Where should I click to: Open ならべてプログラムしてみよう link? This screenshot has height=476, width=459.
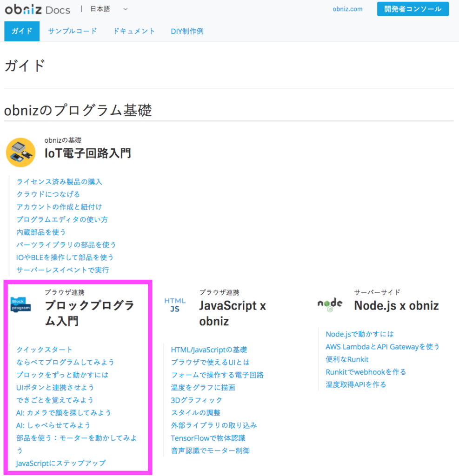(x=65, y=362)
